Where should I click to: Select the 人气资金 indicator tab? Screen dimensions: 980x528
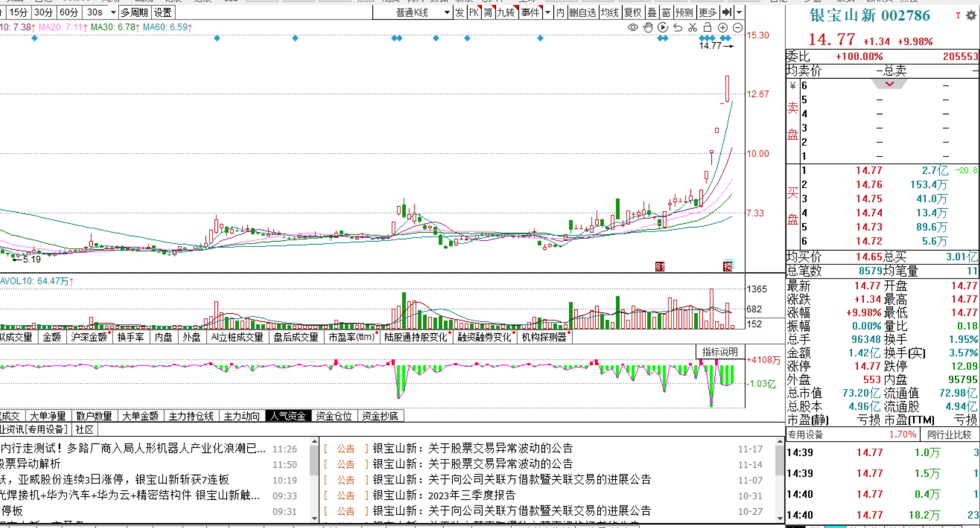tap(288, 416)
